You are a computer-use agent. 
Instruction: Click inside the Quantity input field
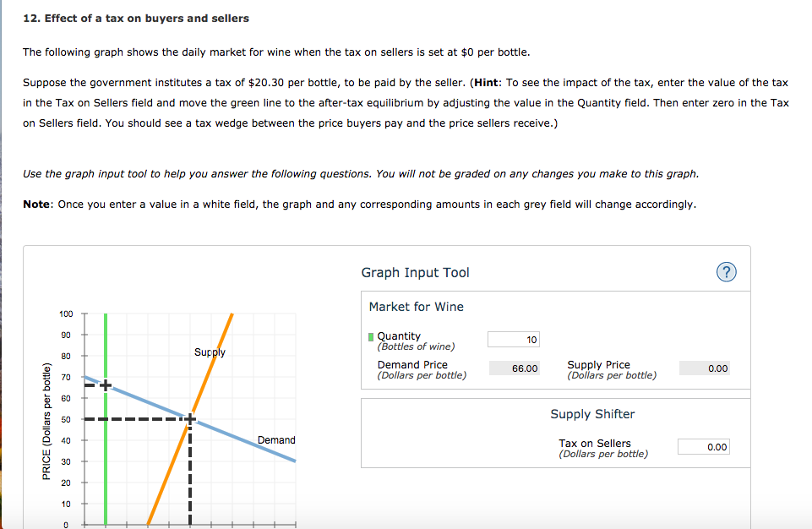[x=513, y=339]
